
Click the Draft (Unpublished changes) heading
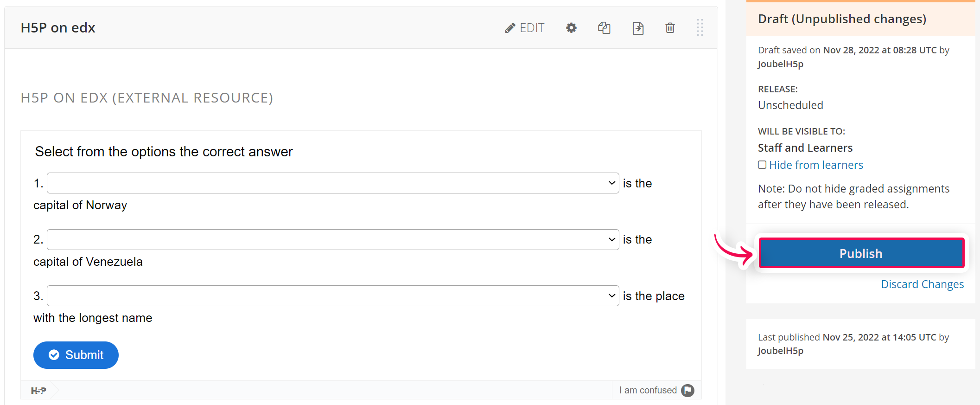pyautogui.click(x=842, y=19)
